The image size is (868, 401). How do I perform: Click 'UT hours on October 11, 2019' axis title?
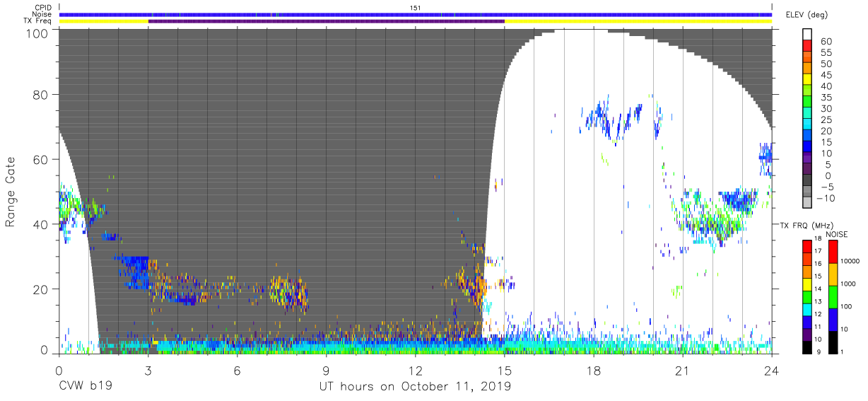click(x=416, y=387)
